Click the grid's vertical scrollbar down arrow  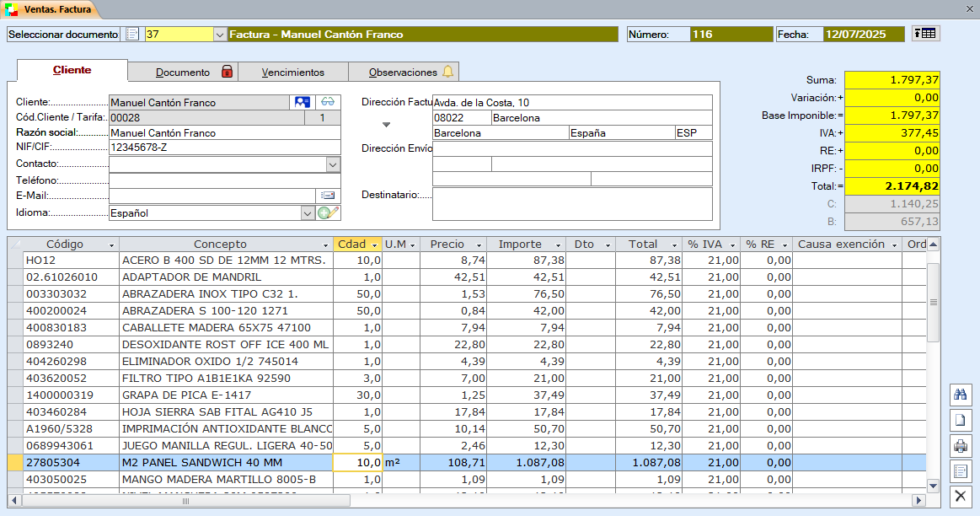(933, 486)
